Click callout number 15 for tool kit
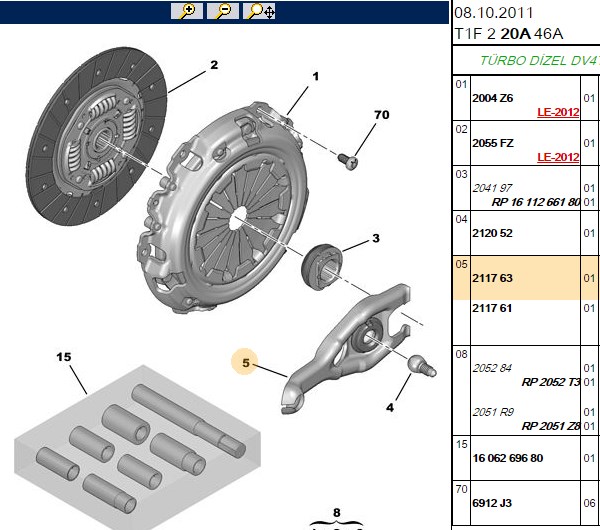Image resolution: width=600 pixels, height=530 pixels. (x=64, y=357)
